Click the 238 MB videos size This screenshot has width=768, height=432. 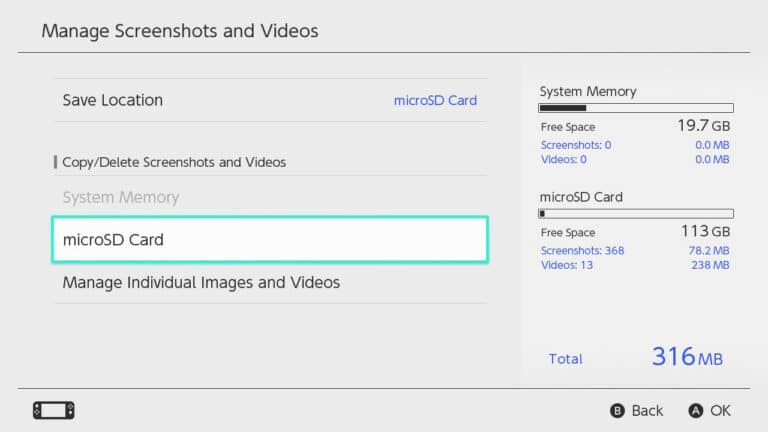(710, 265)
